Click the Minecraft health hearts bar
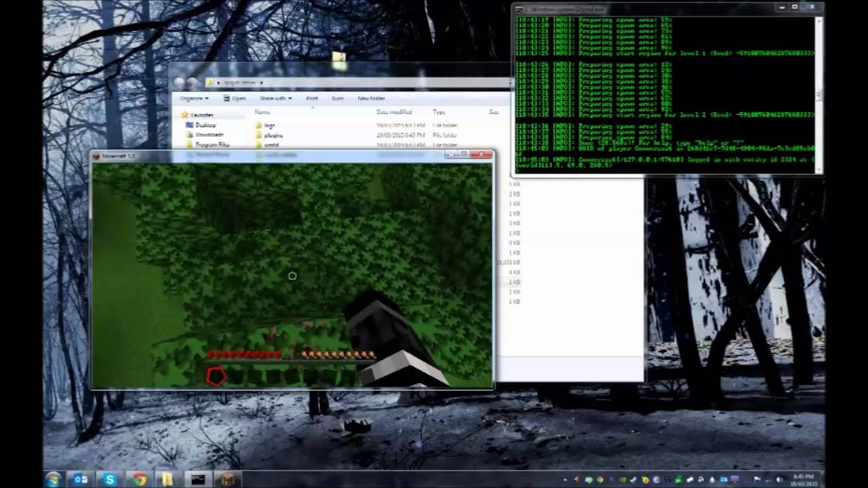 [x=244, y=354]
